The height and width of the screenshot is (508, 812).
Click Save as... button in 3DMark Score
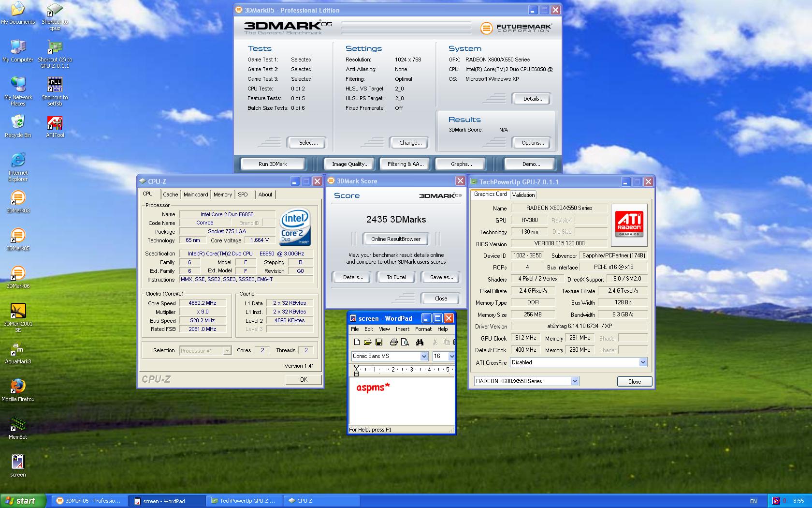click(441, 277)
